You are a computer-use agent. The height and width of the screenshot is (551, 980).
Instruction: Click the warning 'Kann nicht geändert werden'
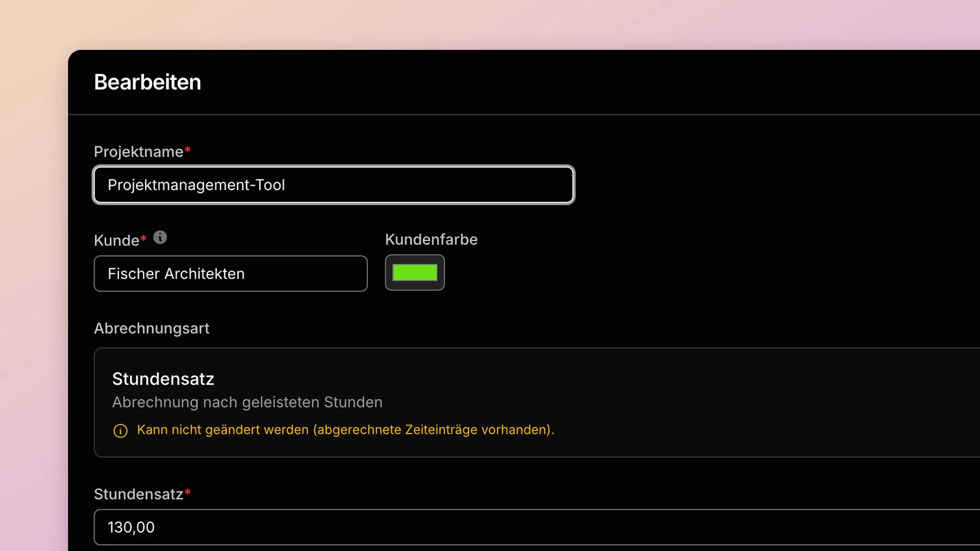click(345, 429)
